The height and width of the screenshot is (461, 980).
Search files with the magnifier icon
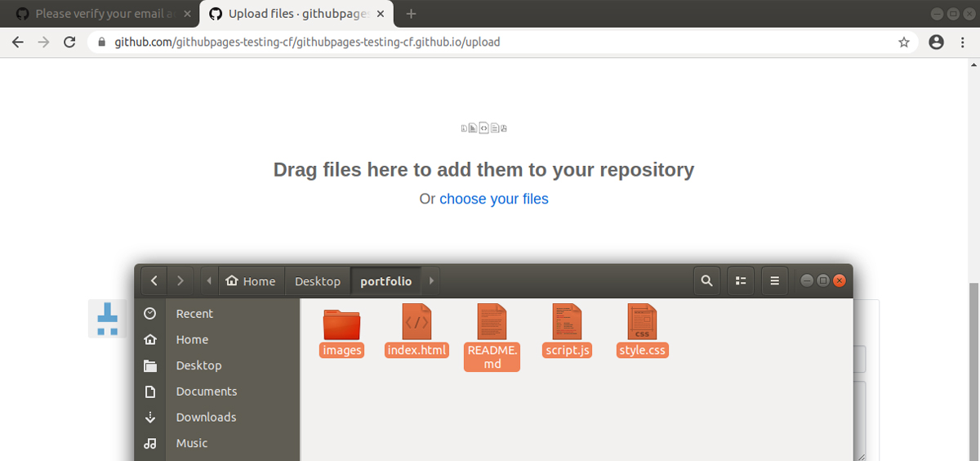(x=706, y=281)
